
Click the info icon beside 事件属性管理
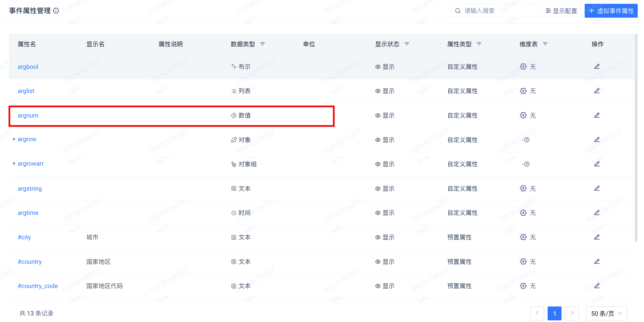coord(56,11)
